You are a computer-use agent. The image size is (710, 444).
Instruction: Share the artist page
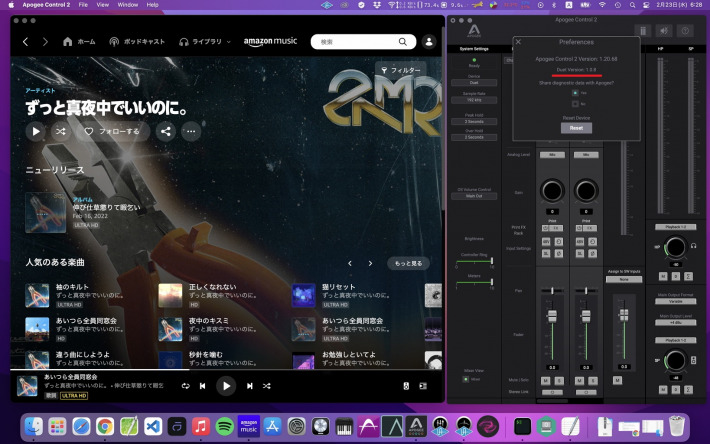point(165,131)
